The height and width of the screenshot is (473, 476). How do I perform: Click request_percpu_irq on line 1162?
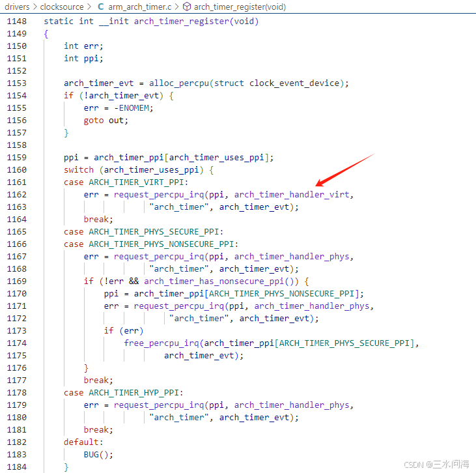(x=159, y=195)
